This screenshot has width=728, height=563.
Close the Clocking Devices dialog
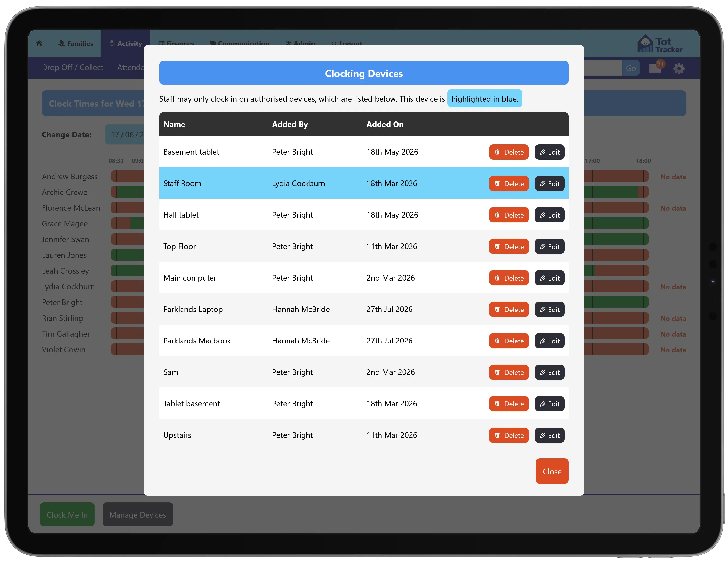tap(552, 471)
